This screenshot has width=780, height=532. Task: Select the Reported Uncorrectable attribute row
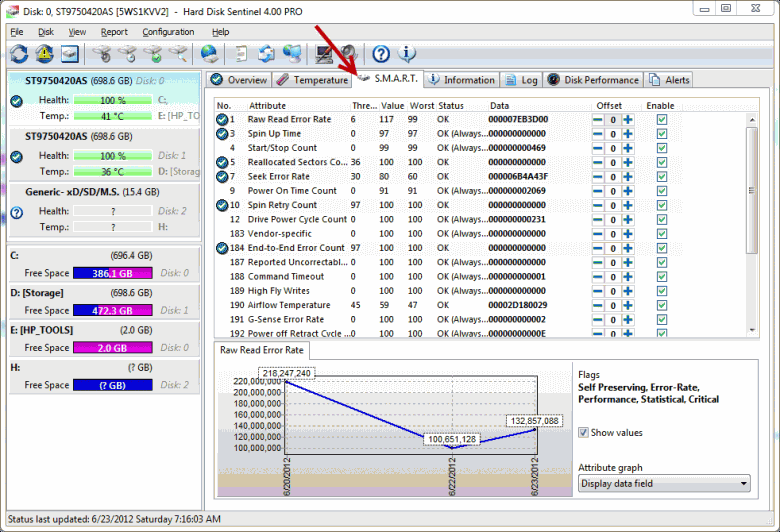tap(448, 262)
